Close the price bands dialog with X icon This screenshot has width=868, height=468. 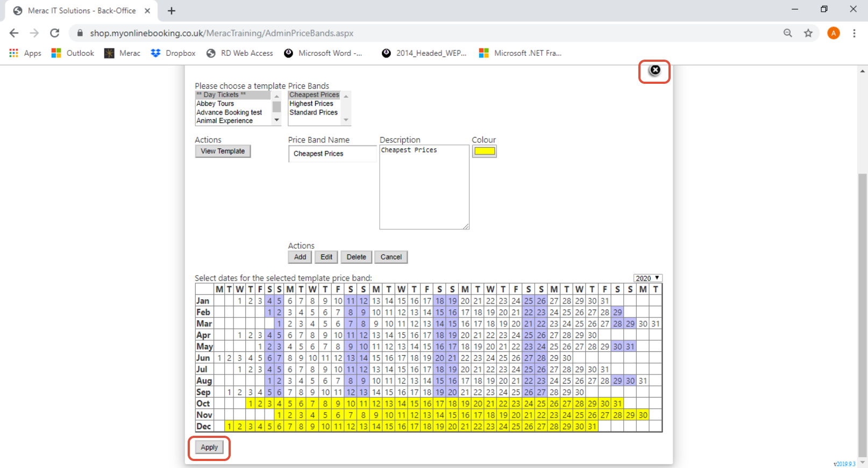point(654,70)
